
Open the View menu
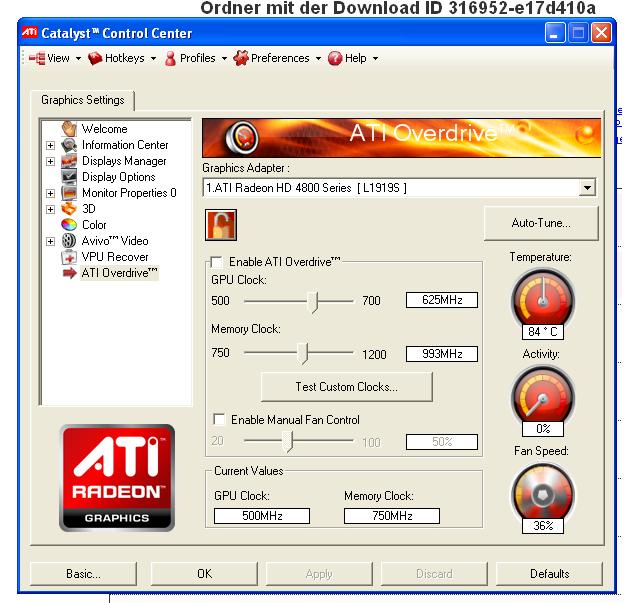[58, 58]
